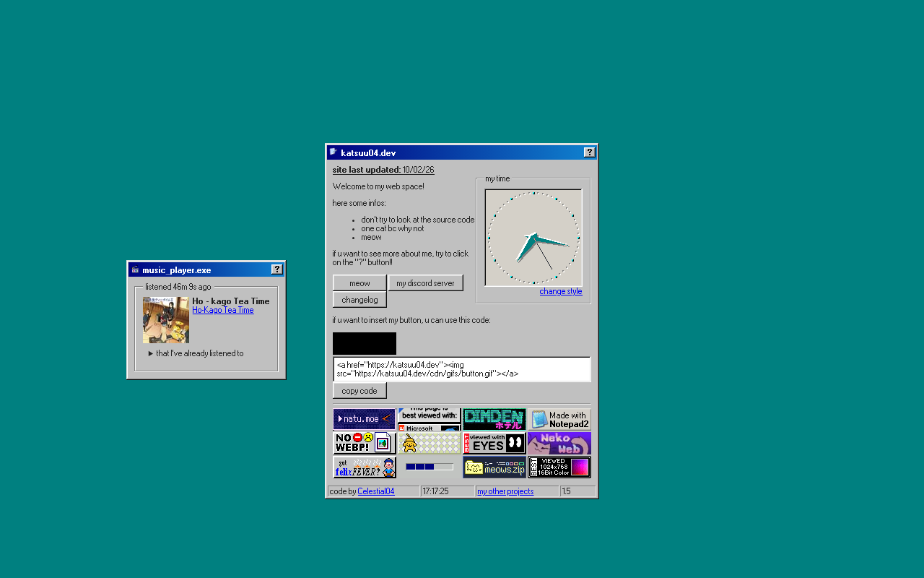The height and width of the screenshot is (578, 924).
Task: Click the 'best viewed with' badge
Action: (x=430, y=419)
